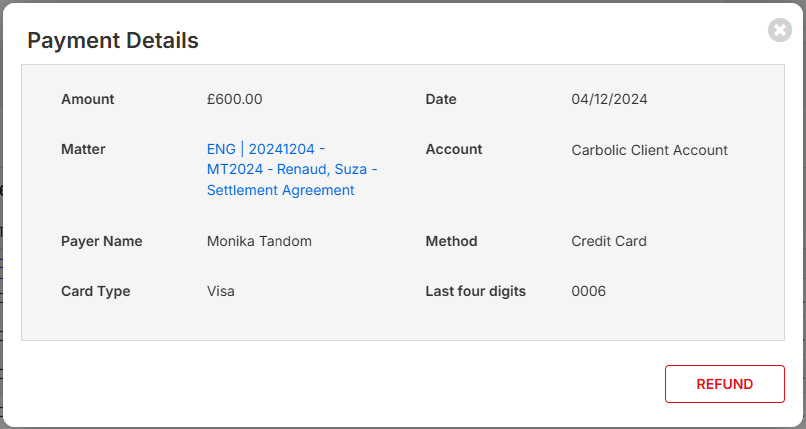Viewport: 806px width, 429px height.
Task: Select the 0006 last four digits value
Action: tap(588, 291)
